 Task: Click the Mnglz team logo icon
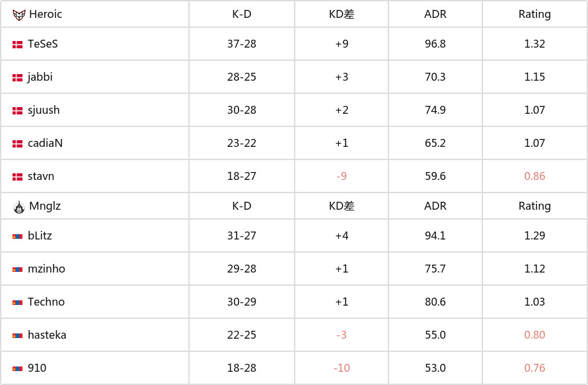(x=18, y=207)
